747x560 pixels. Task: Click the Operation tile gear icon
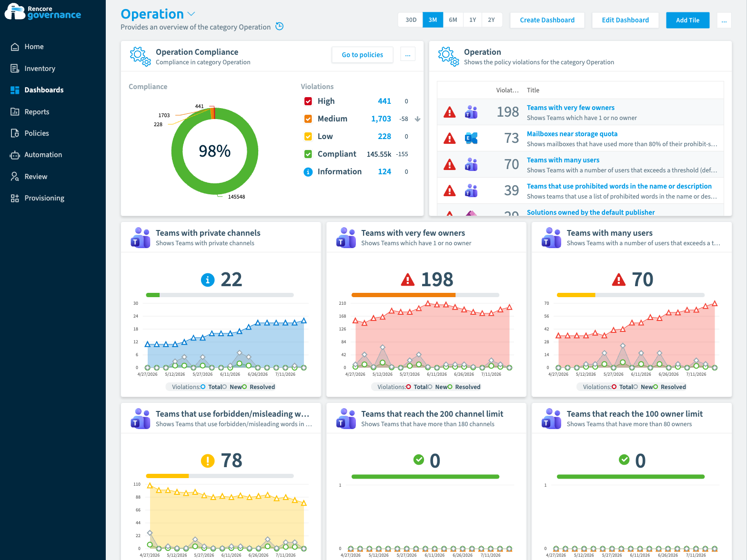click(448, 56)
